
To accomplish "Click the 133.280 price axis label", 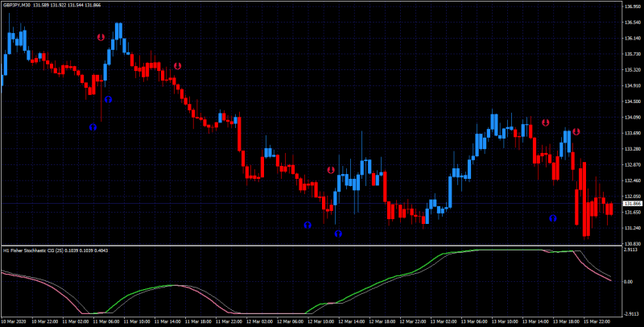I will click(633, 149).
